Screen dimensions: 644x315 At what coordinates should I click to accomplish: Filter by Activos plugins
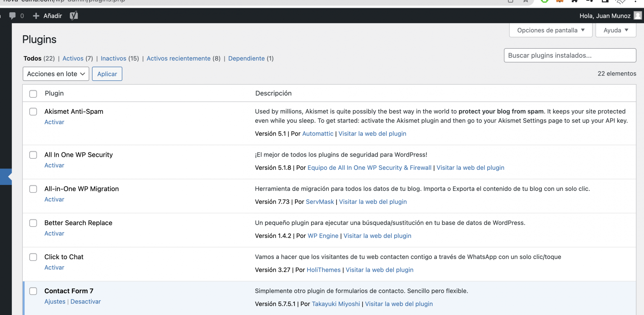pyautogui.click(x=73, y=58)
